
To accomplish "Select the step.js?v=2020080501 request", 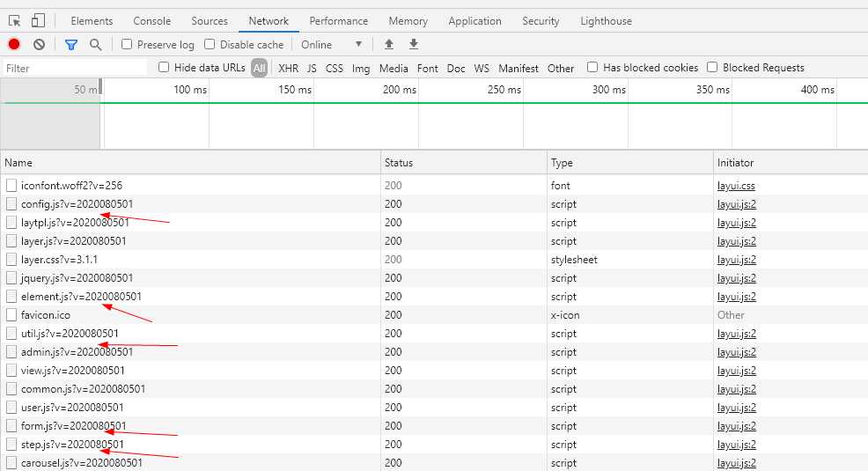I will coord(72,445).
